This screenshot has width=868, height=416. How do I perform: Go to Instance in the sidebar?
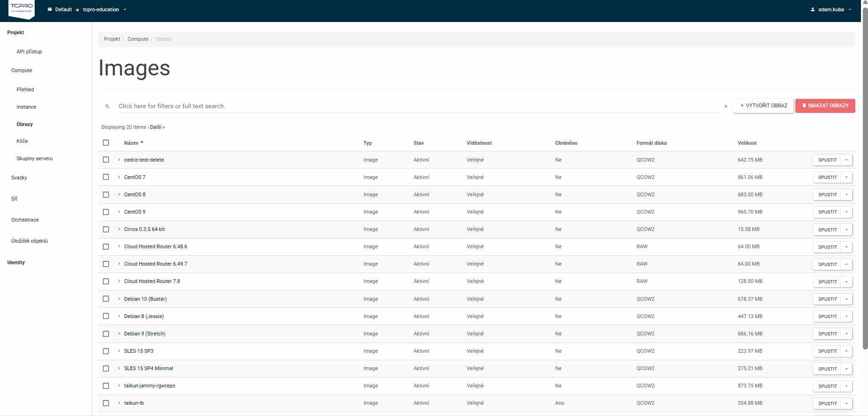click(26, 107)
